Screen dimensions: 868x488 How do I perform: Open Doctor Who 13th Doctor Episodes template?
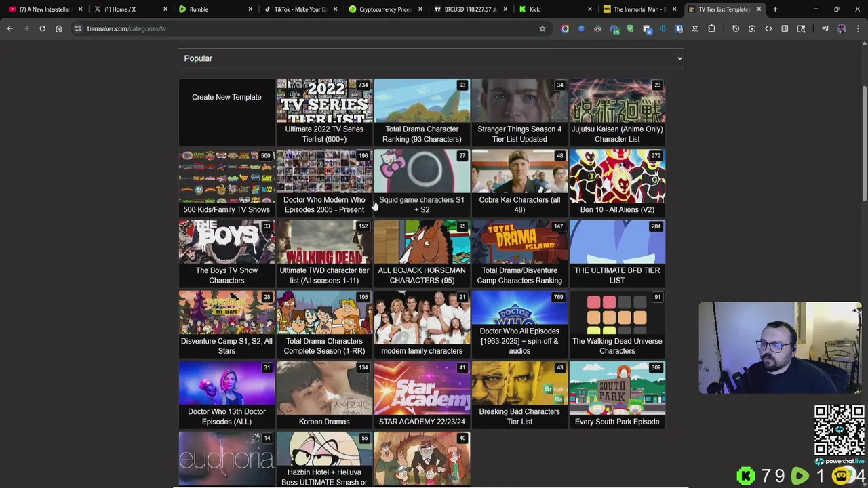point(226,394)
